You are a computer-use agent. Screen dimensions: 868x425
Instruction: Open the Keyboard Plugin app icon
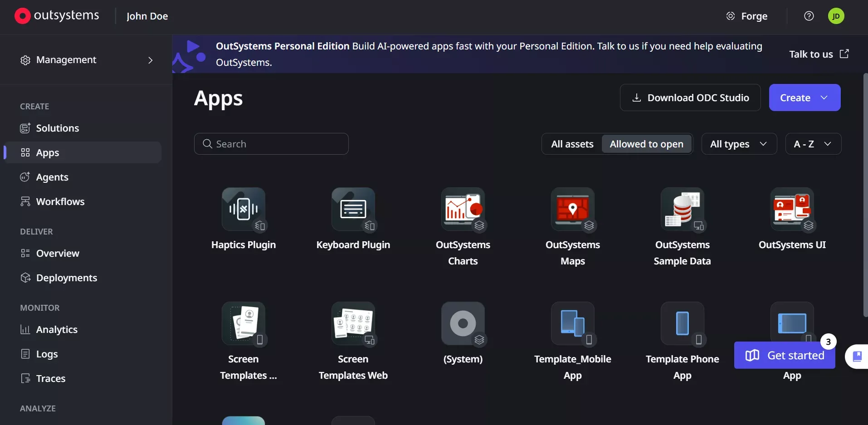click(353, 209)
